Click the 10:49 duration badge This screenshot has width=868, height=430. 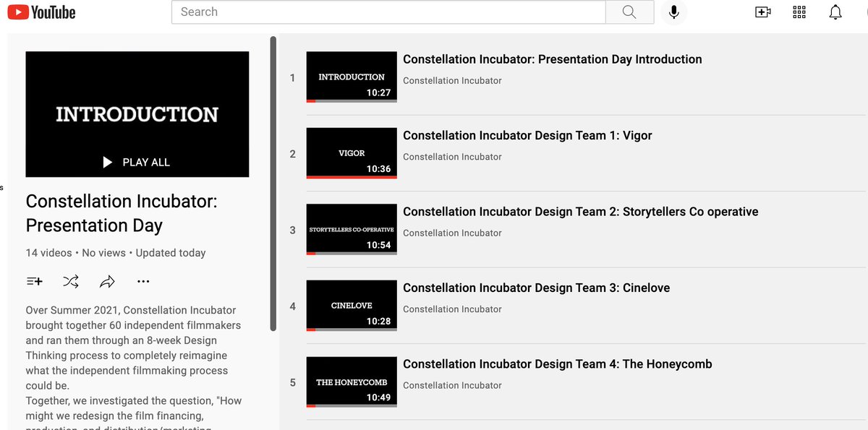[x=378, y=397]
